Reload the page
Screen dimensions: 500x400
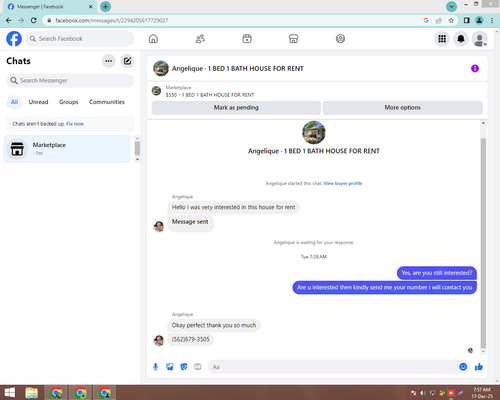(34, 20)
